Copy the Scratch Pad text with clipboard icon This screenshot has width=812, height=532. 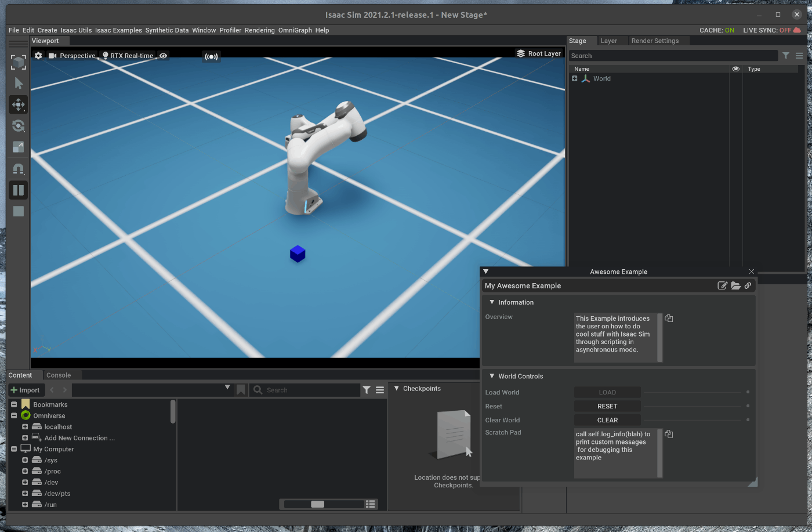(669, 434)
